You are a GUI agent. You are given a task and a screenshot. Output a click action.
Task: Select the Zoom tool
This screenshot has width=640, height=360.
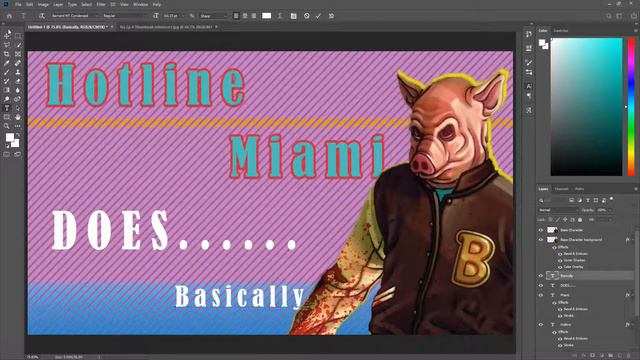tap(7, 126)
